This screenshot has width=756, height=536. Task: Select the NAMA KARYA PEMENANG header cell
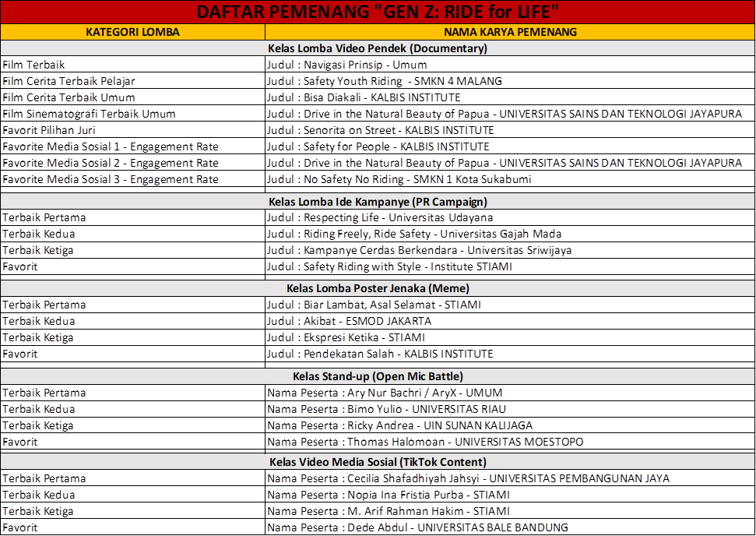[x=510, y=32]
